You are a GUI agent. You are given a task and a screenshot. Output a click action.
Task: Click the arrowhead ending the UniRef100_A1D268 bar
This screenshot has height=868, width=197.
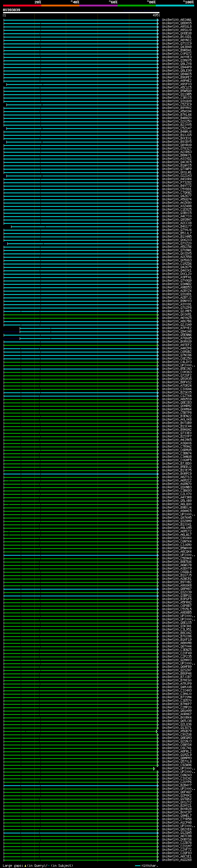point(158,860)
